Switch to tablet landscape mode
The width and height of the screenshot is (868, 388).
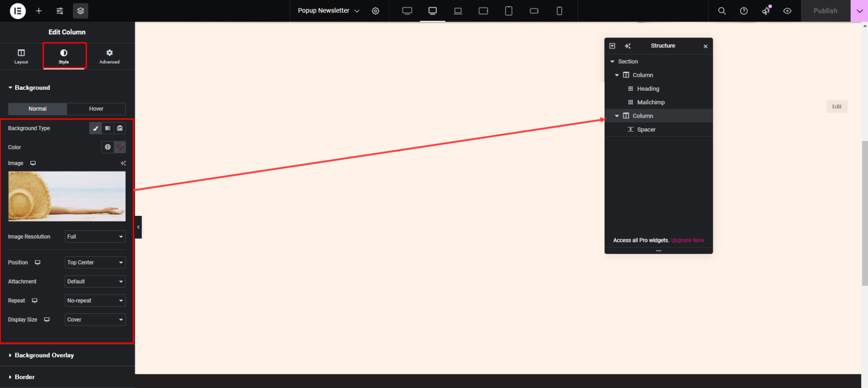click(x=483, y=11)
